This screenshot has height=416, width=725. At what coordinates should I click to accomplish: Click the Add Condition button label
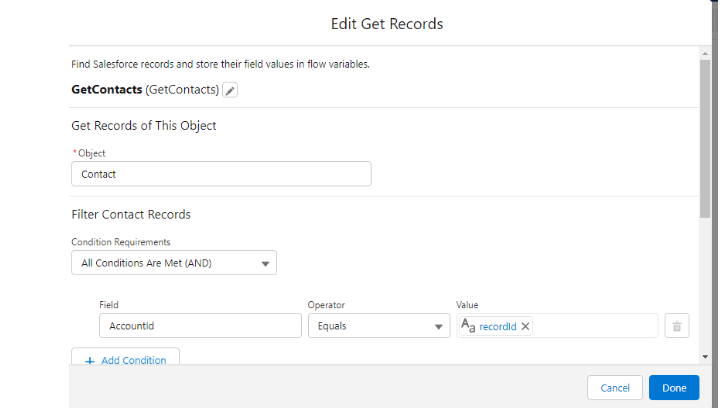(133, 360)
